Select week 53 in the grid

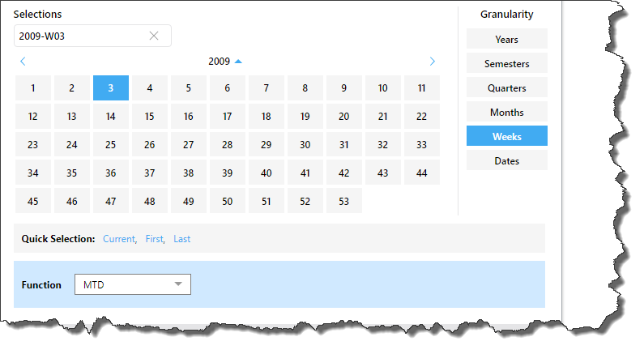(344, 201)
